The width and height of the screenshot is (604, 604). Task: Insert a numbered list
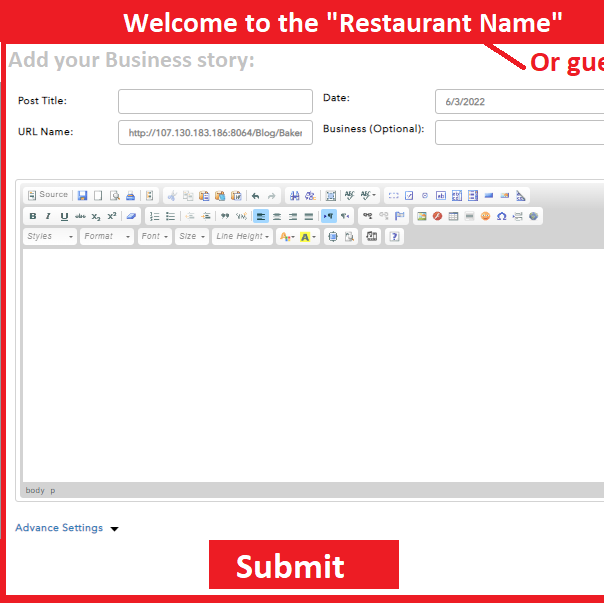[154, 216]
